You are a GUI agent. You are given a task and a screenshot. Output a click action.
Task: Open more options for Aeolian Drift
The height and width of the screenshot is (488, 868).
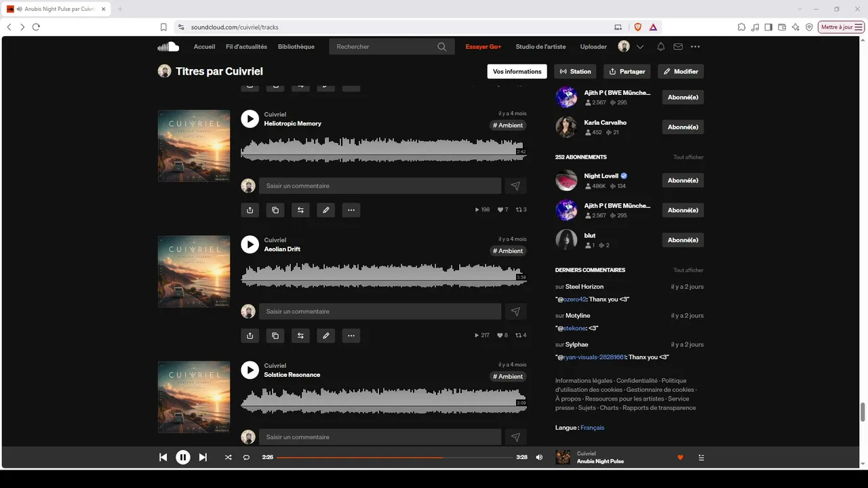coord(351,335)
